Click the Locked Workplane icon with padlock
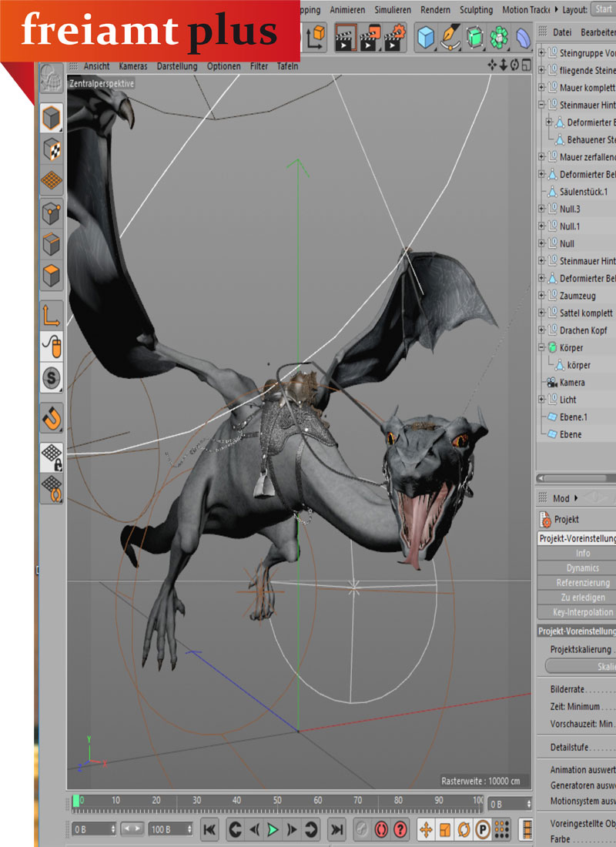The width and height of the screenshot is (616, 847). coord(52,457)
